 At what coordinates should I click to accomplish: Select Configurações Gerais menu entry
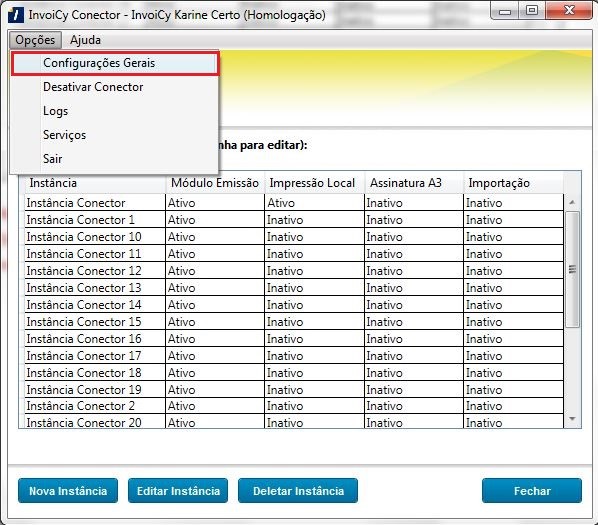pos(115,63)
